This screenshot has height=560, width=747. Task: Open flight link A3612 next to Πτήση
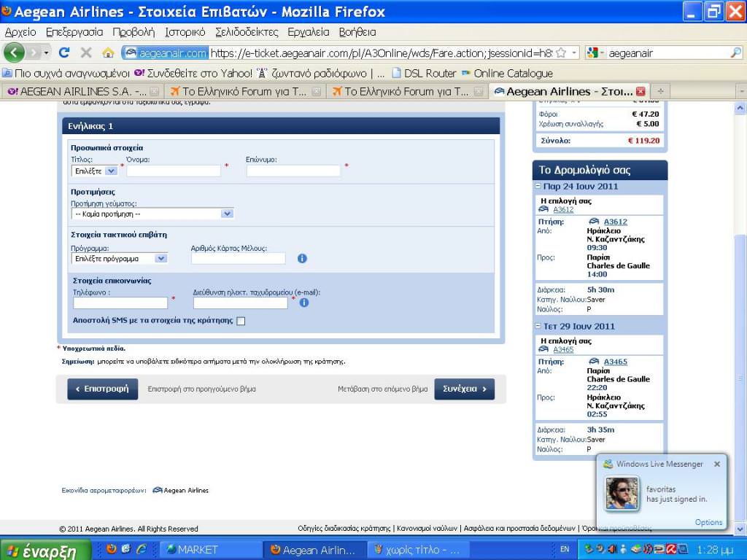(x=616, y=222)
